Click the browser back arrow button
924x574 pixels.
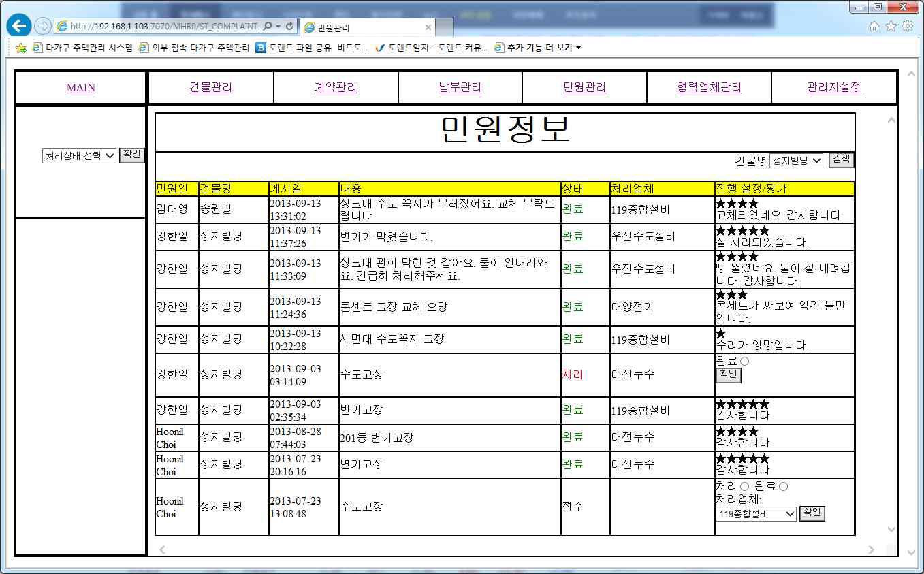pos(18,26)
